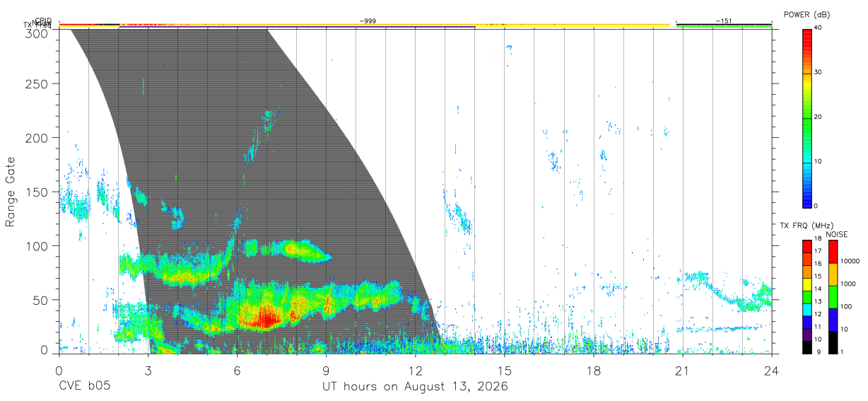Screen dimensions: 868x401
Task: Select the red top segment of the NOISE bar
Action: tap(833, 252)
